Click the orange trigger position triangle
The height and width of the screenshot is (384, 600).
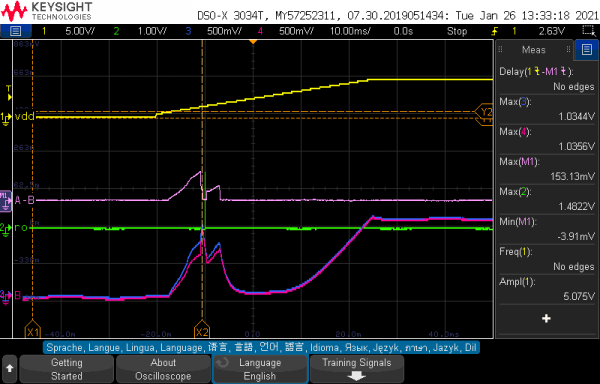pyautogui.click(x=253, y=41)
